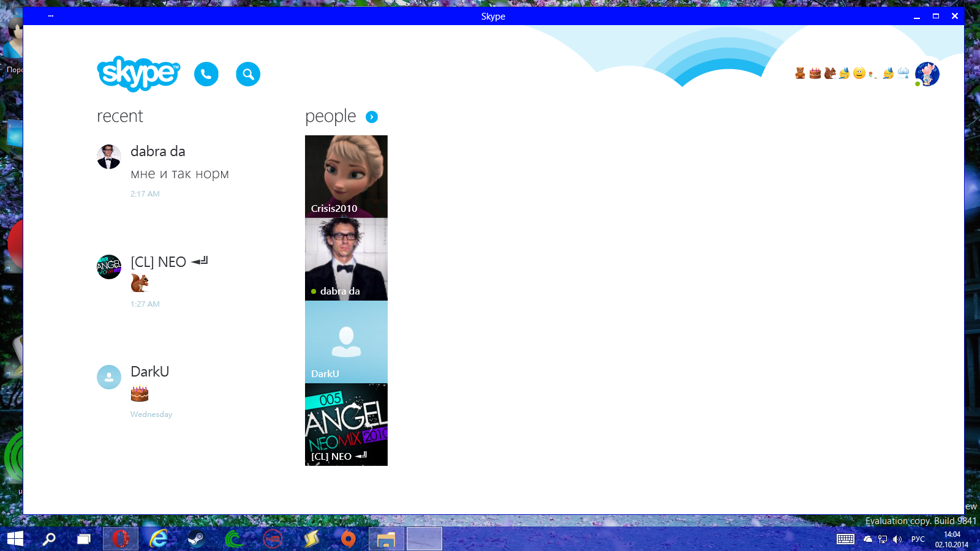
Task: Click the 'recent' section heading
Action: (x=120, y=116)
